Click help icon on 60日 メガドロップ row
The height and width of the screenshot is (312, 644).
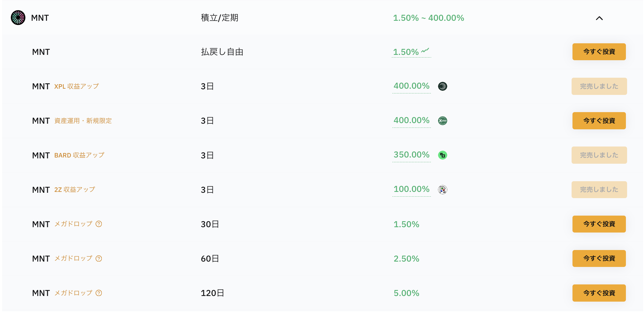[x=99, y=259]
